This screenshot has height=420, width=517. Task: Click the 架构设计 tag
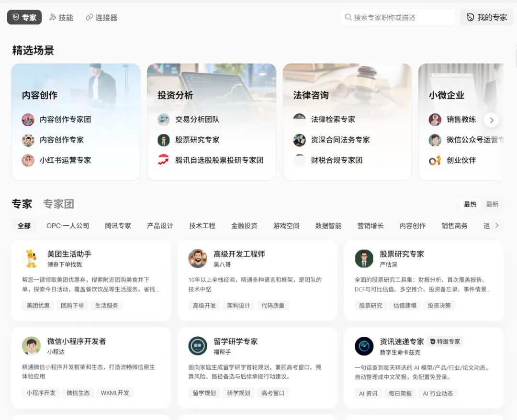(x=238, y=305)
